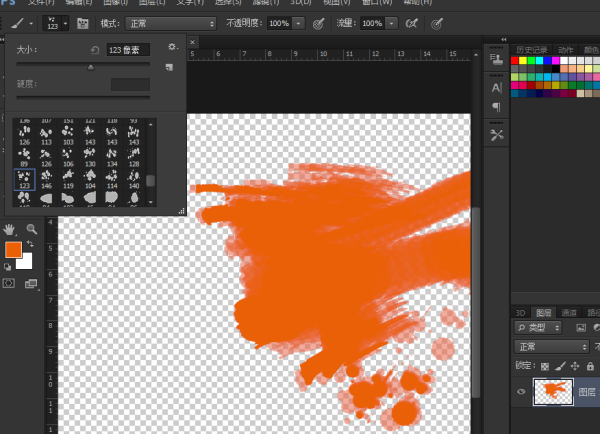Switch to the Channels (通道) tab
The width and height of the screenshot is (600, 434).
pos(569,313)
